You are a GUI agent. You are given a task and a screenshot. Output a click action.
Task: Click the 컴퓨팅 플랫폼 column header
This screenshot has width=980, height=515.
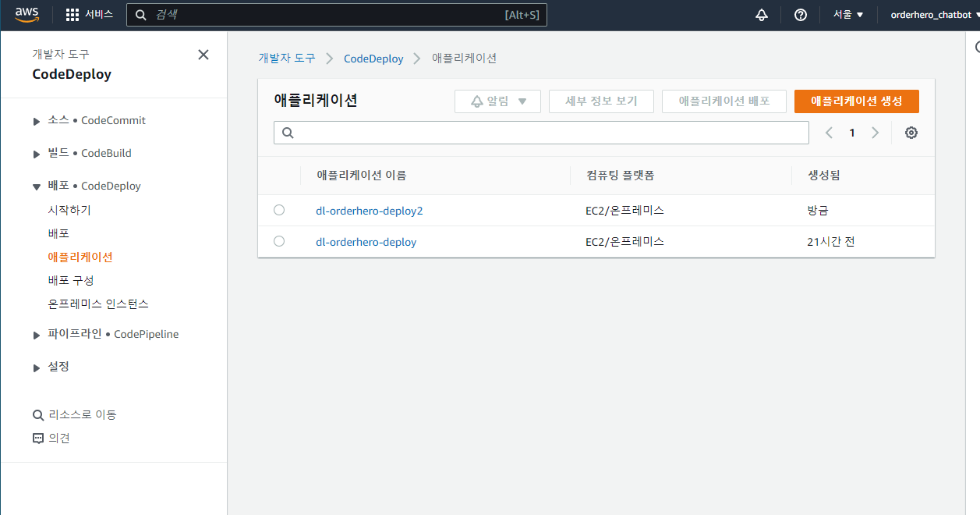point(620,176)
